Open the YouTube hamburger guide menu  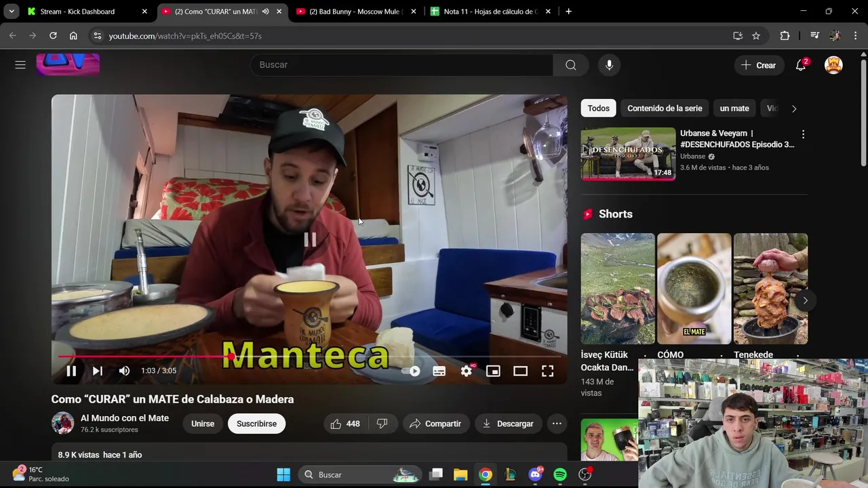tap(20, 65)
